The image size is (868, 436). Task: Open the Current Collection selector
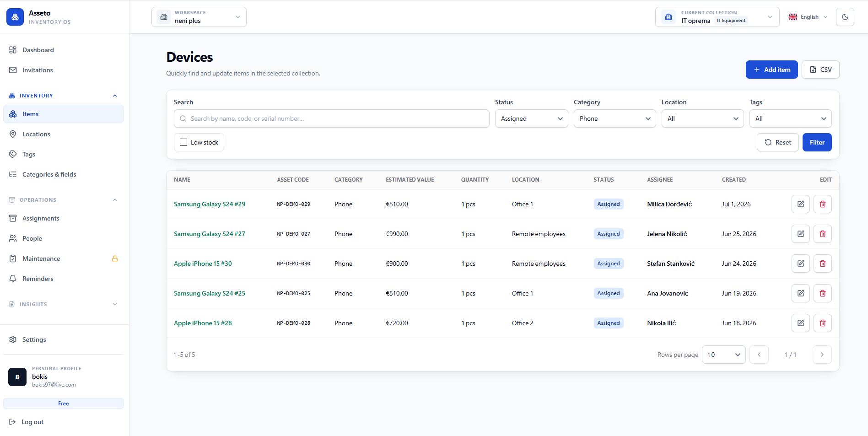[717, 17]
